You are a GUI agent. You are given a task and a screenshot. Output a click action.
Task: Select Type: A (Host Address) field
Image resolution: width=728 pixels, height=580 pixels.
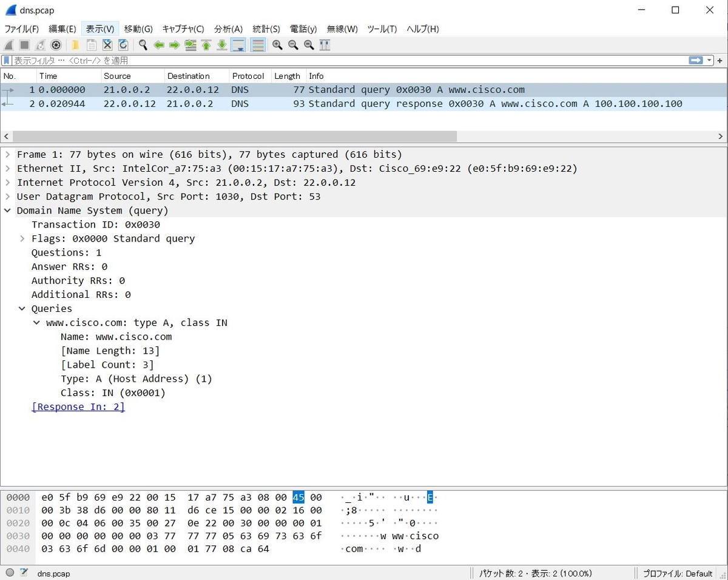pyautogui.click(x=136, y=379)
